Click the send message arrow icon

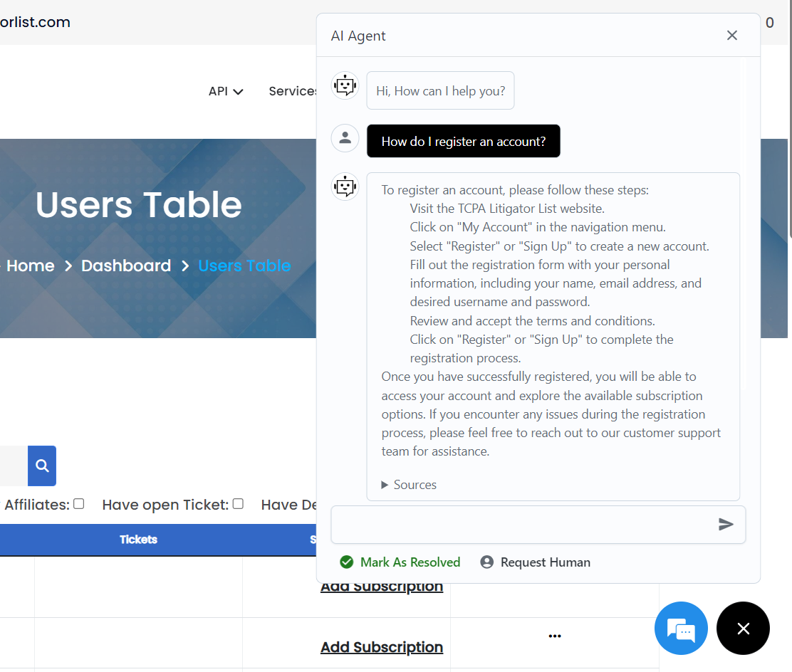[x=726, y=525]
